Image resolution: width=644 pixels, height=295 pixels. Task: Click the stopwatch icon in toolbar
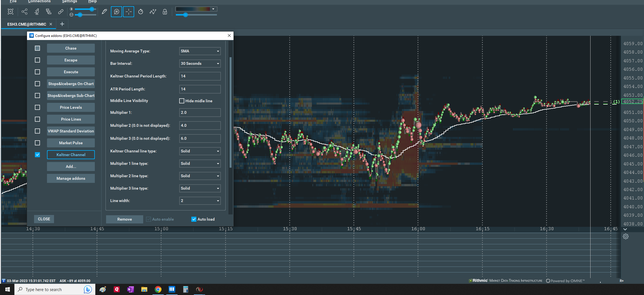coord(141,12)
